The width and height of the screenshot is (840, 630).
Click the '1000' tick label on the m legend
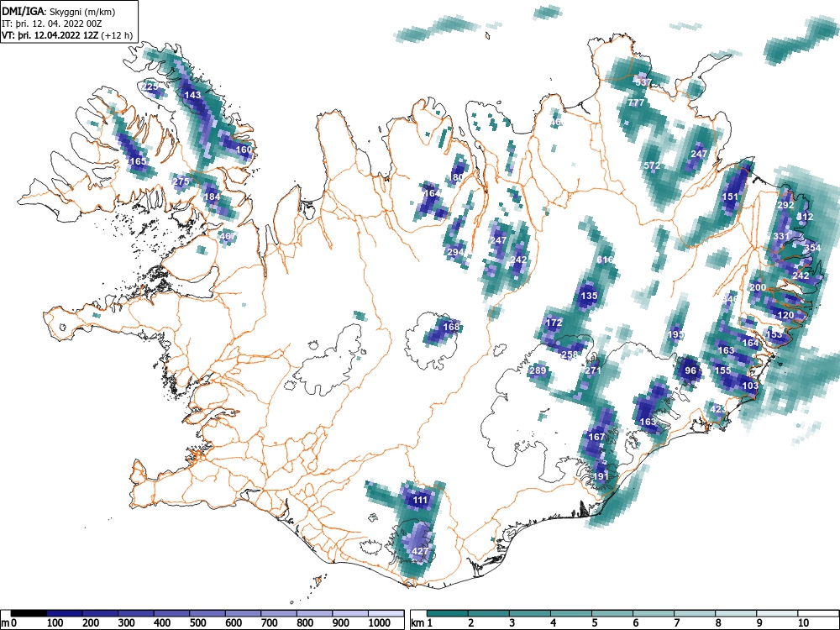tap(380, 622)
